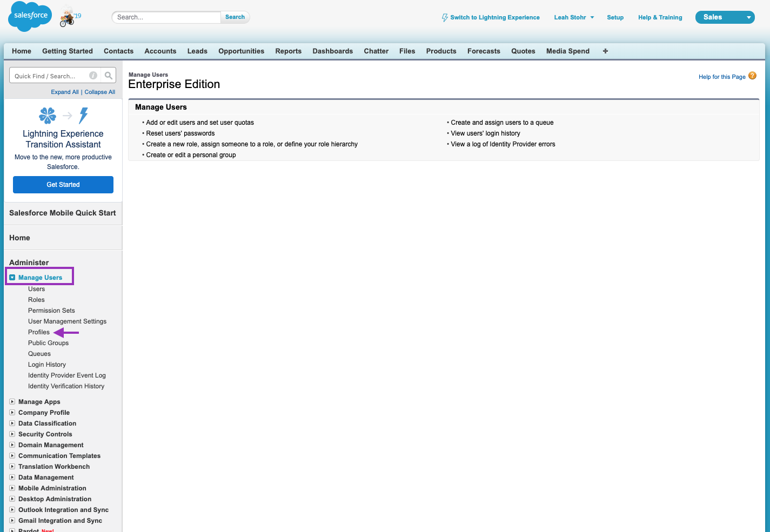
Task: Open the Forecasts tab
Action: 484,51
